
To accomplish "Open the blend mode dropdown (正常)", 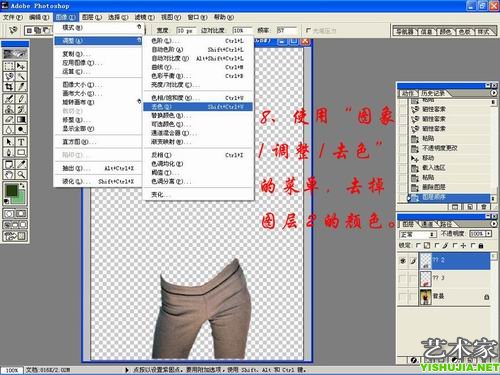I will [x=418, y=234].
